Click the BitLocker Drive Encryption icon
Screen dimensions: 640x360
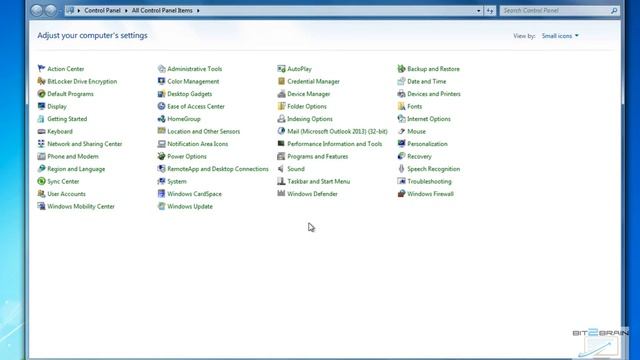pos(41,81)
